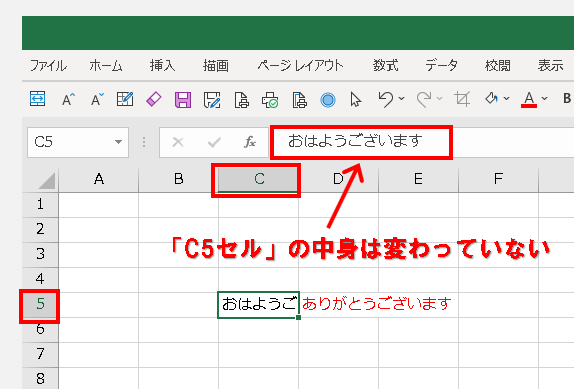Expand the Name Box dropdown arrow
The height and width of the screenshot is (389, 574).
118,142
